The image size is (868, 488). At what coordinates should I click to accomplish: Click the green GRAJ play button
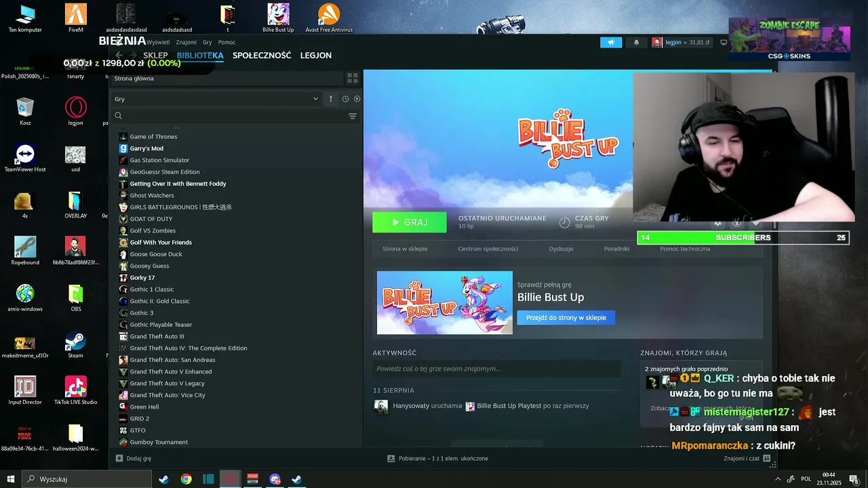pos(410,222)
